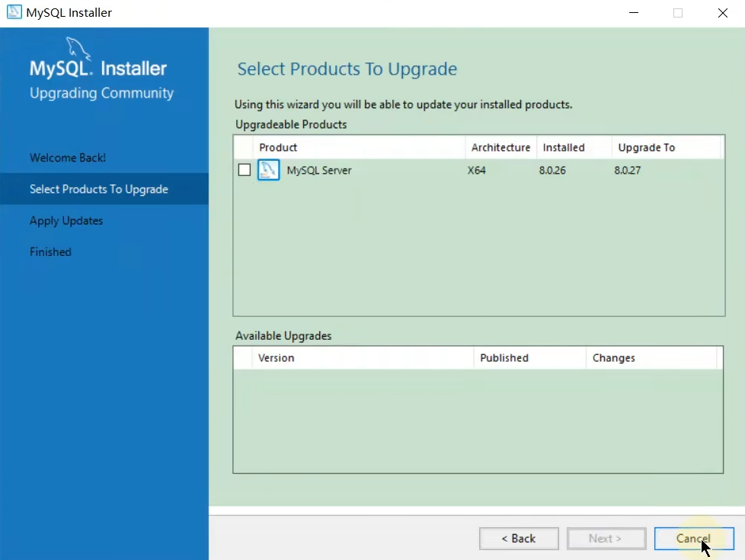Click the Changes column header
745x560 pixels.
coord(651,358)
